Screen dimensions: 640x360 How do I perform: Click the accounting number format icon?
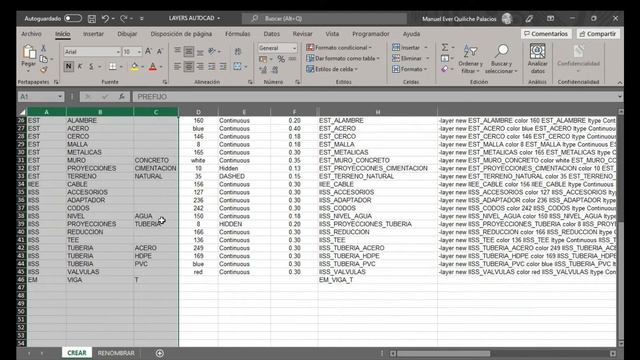point(263,59)
